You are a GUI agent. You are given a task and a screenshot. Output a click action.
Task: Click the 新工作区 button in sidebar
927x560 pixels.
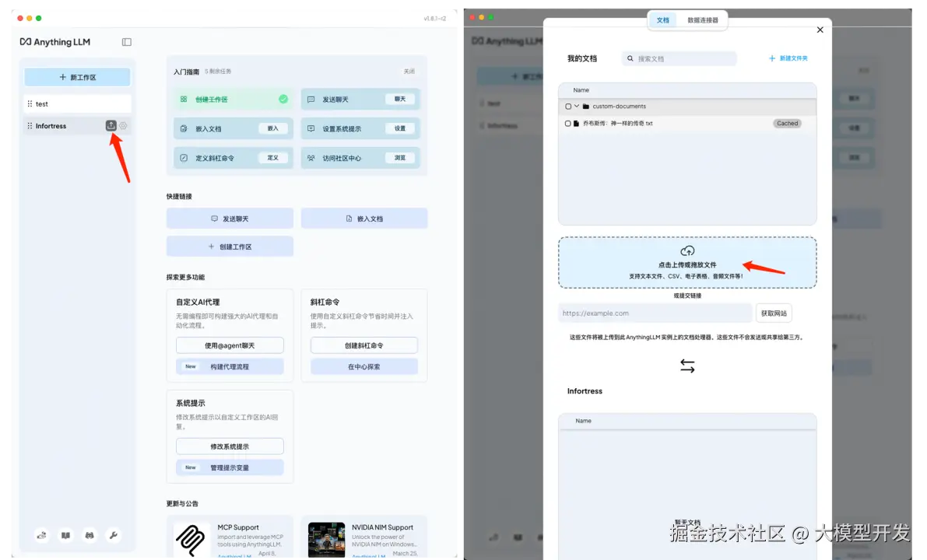78,77
